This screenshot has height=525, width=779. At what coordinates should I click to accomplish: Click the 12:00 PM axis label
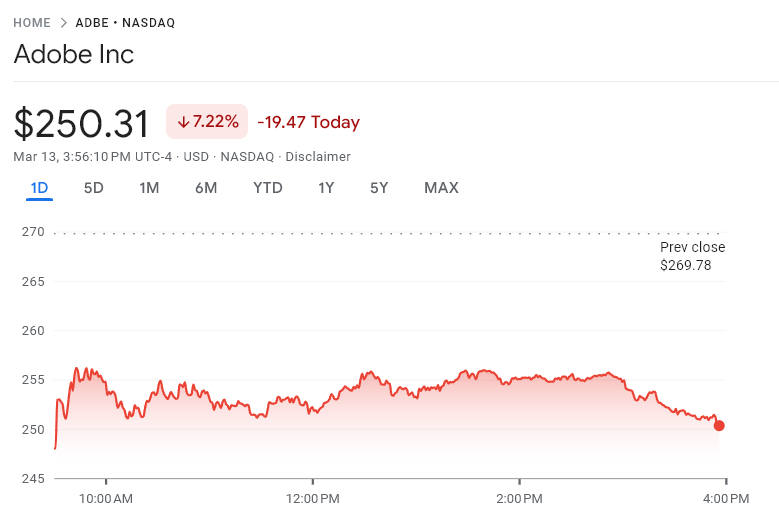313,498
